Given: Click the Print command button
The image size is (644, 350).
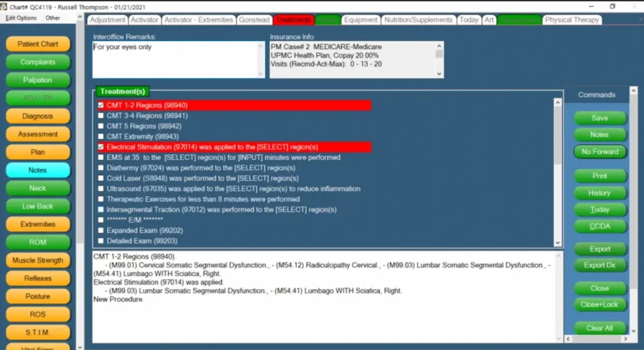Looking at the screenshot, I should coord(599,176).
